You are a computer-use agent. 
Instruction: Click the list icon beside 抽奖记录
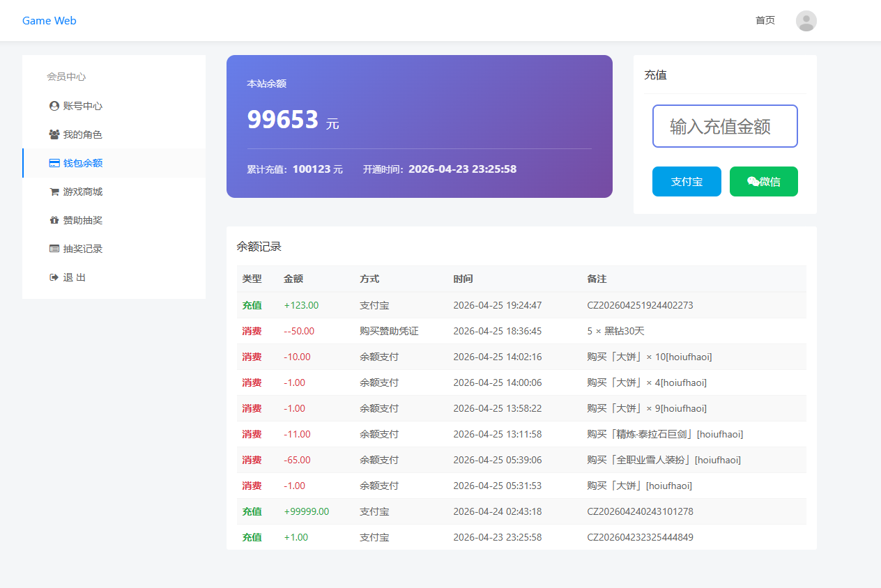(x=54, y=249)
